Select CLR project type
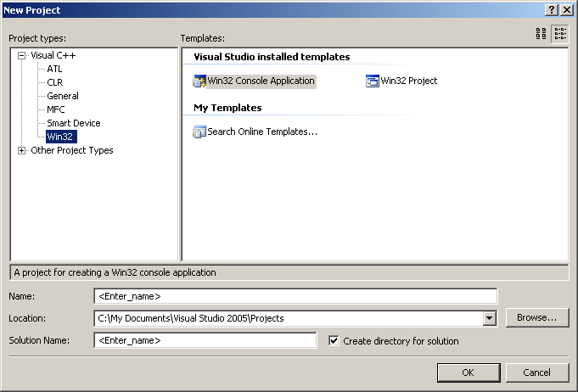Screen dimensions: 578x392 point(55,82)
